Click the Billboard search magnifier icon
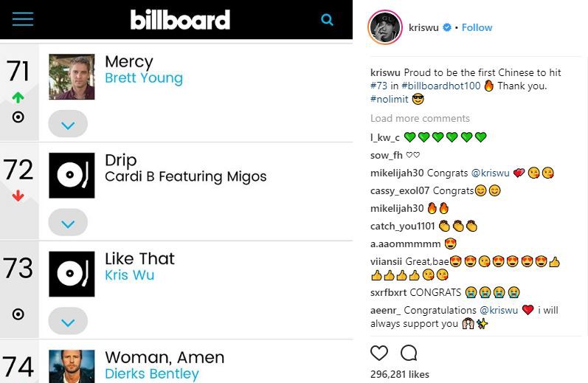Image resolution: width=588 pixels, height=383 pixels. click(x=327, y=19)
